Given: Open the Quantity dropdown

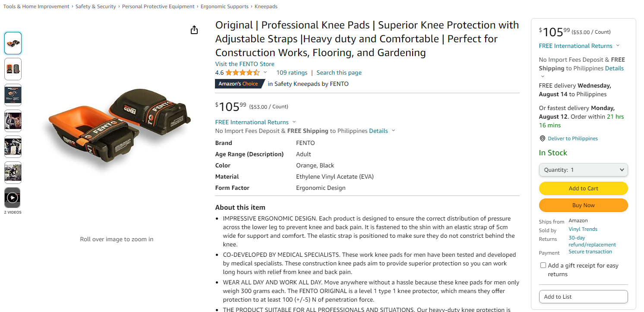Looking at the screenshot, I should pos(584,170).
